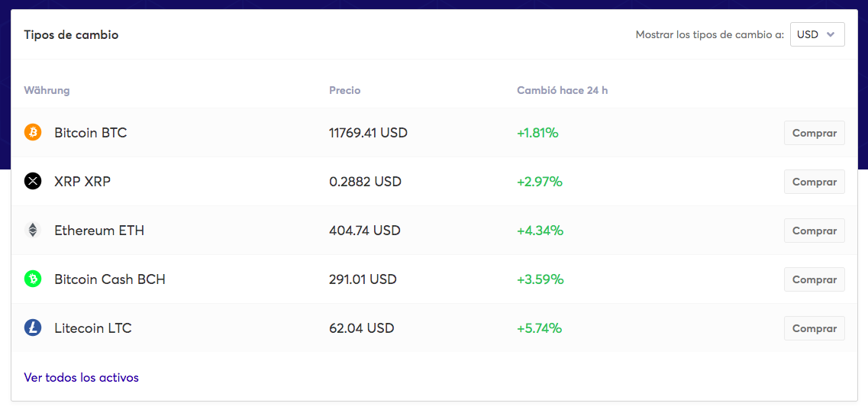Click Comprar for Litecoin LTC
This screenshot has height=413, width=868.
[815, 327]
